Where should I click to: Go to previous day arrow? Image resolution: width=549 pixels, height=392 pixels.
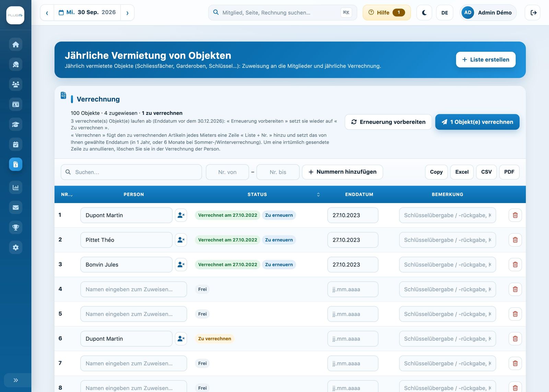tap(47, 13)
